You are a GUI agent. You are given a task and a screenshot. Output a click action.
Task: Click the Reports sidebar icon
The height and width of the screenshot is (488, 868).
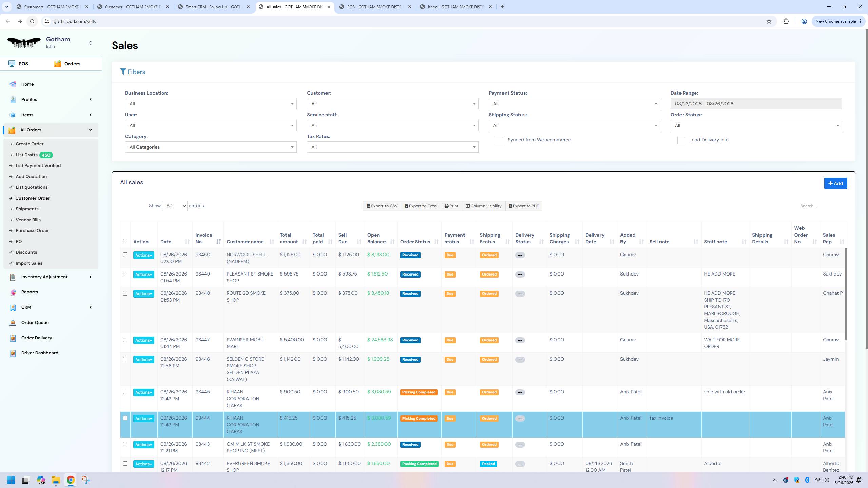click(x=13, y=292)
